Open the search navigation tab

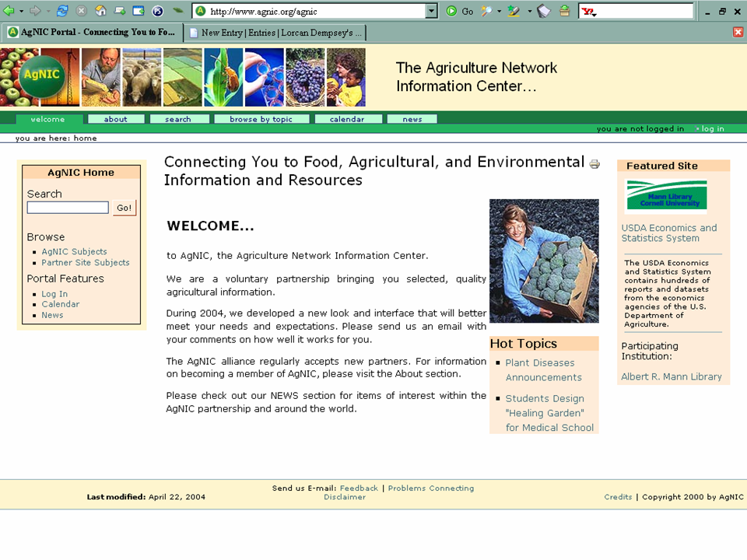tap(178, 119)
